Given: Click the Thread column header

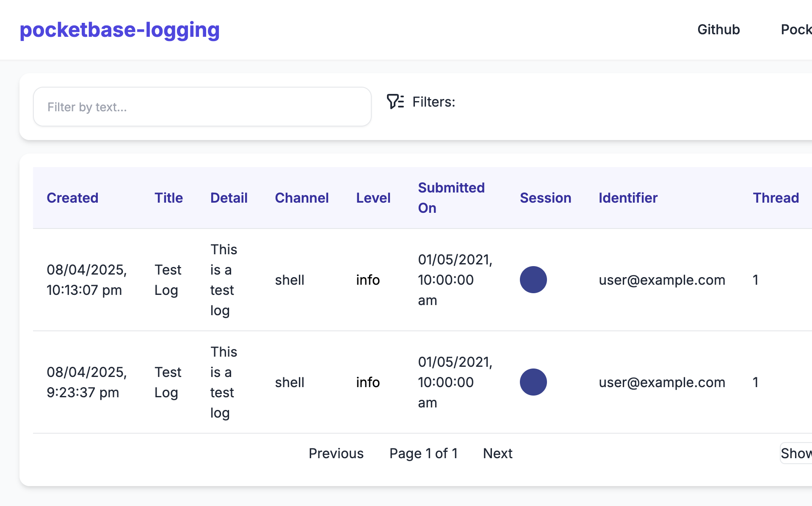Looking at the screenshot, I should (776, 198).
